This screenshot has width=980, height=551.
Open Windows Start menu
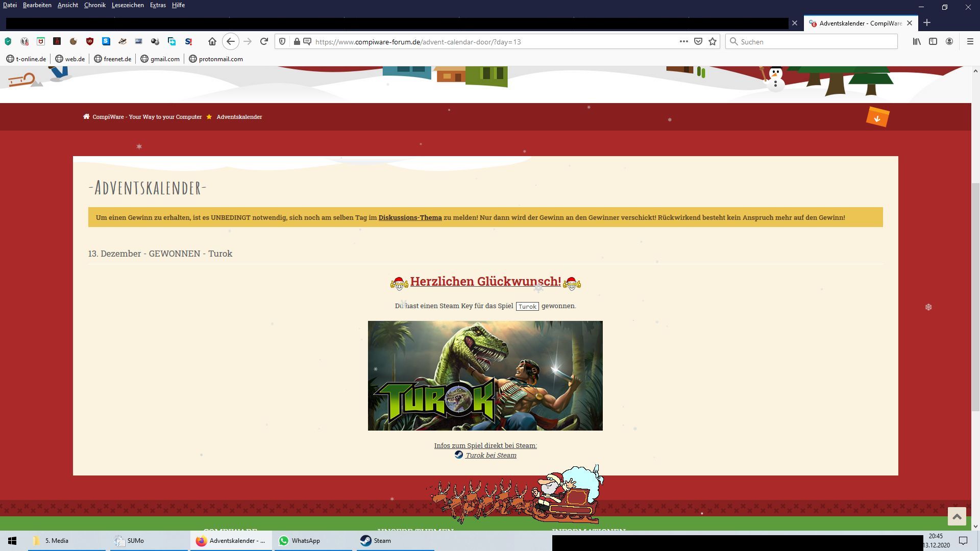[x=13, y=541]
